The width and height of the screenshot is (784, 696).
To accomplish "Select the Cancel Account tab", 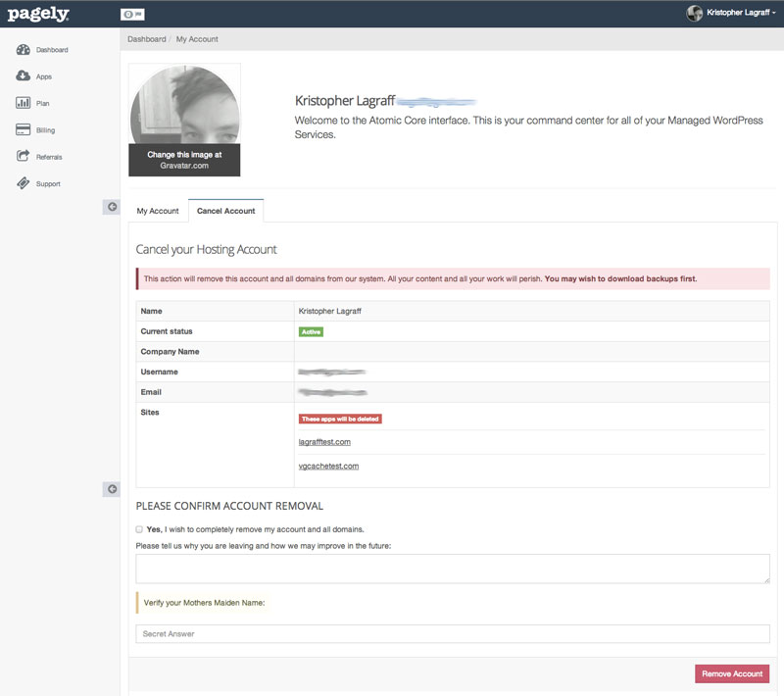I will (x=226, y=211).
